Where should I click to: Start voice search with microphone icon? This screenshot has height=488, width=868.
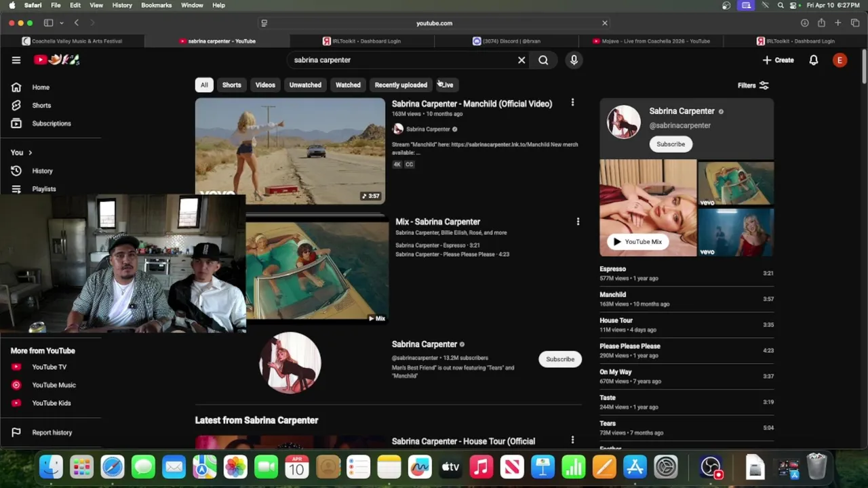574,60
